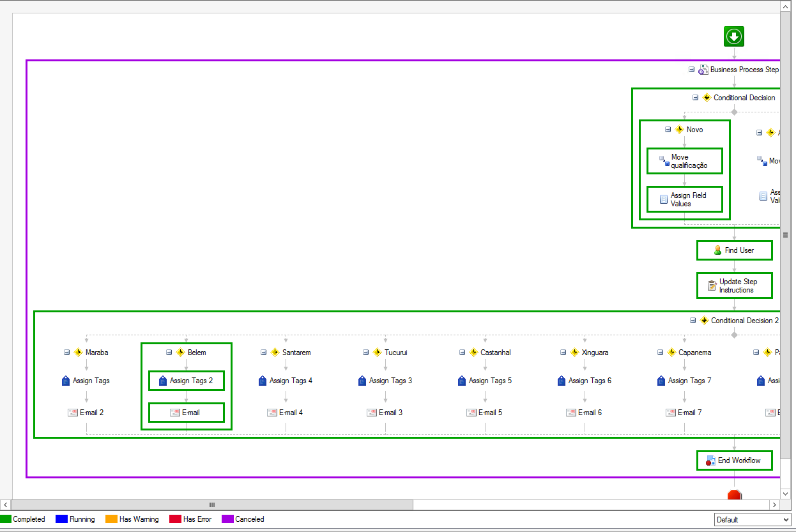Click the E-mail 2 envelope icon

click(73, 413)
